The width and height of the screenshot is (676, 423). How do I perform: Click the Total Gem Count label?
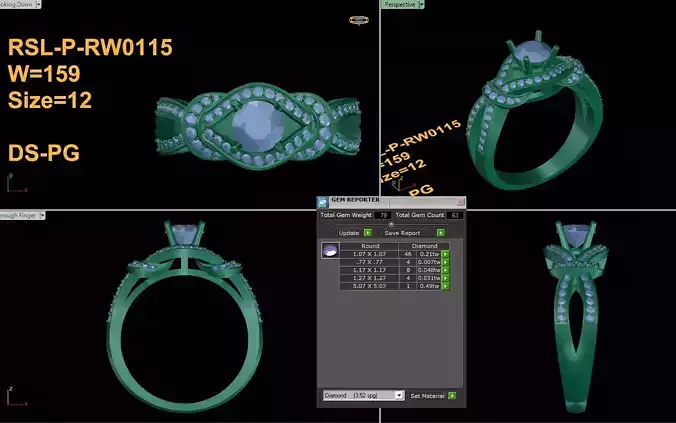pos(419,215)
